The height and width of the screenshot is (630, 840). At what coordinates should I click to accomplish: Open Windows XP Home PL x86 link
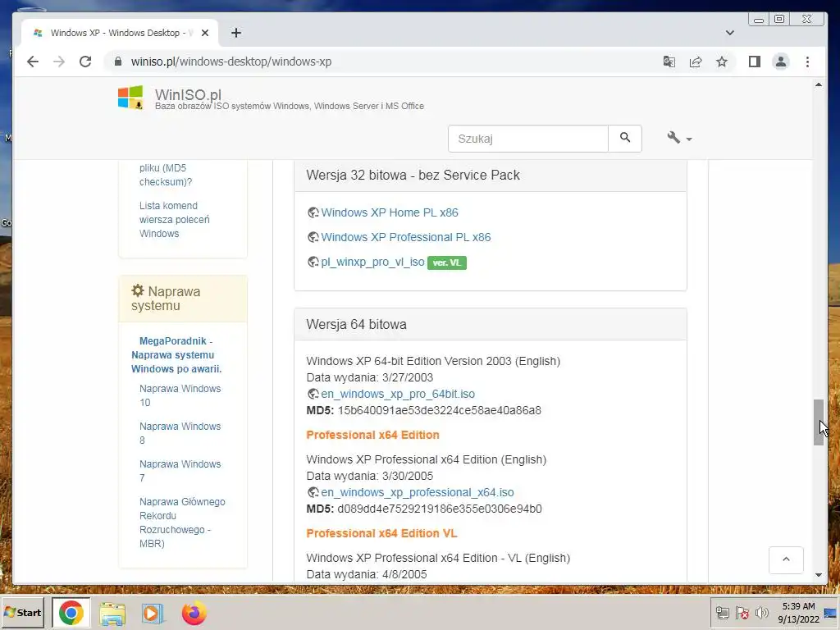click(390, 212)
